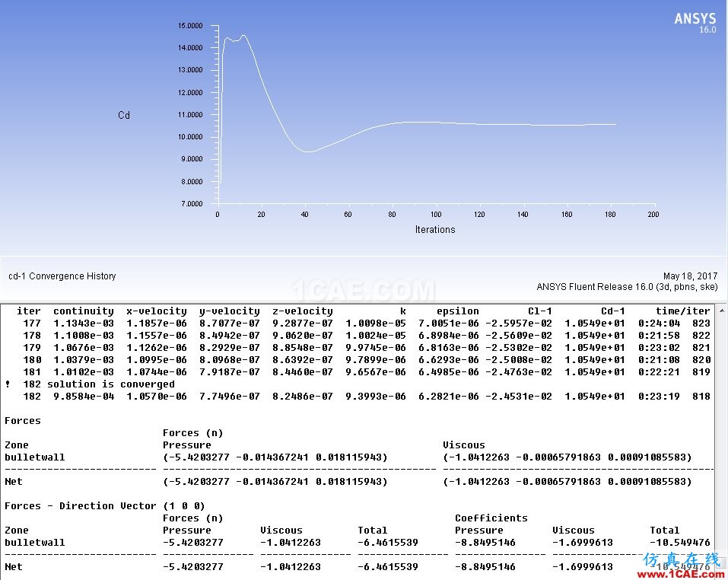
Task: Click Net row viscous force -1.0412263 at bottom
Action: [290, 566]
